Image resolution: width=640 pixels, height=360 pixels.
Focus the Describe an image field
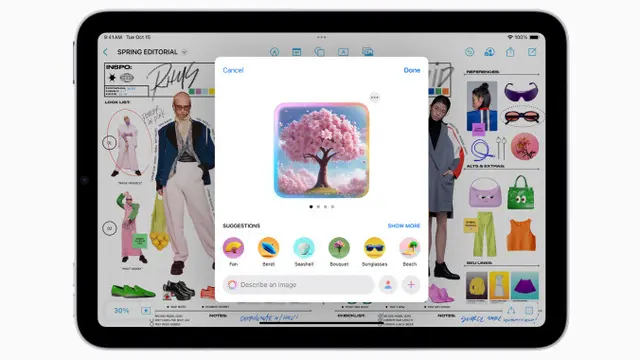[298, 284]
